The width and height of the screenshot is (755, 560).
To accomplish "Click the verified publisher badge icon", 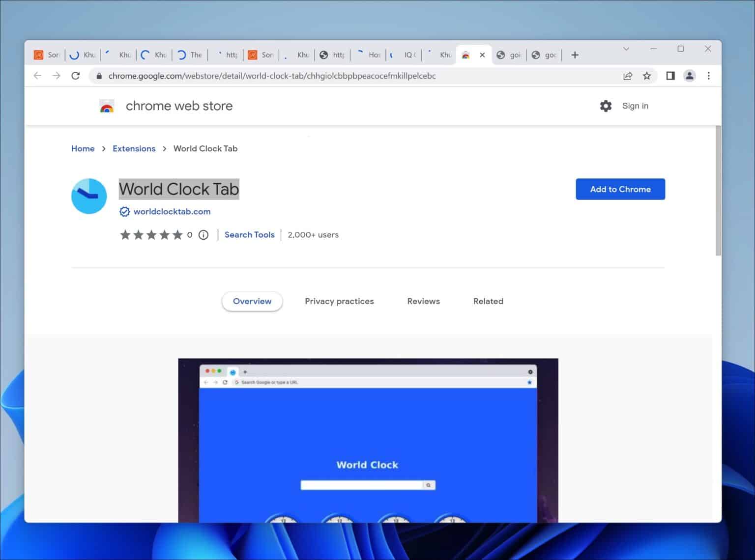I will pyautogui.click(x=124, y=211).
